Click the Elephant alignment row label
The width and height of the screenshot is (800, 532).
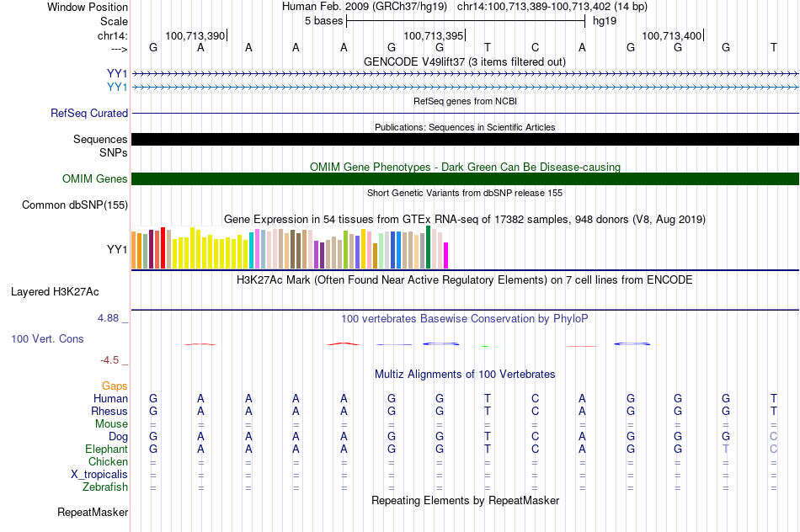click(x=106, y=449)
